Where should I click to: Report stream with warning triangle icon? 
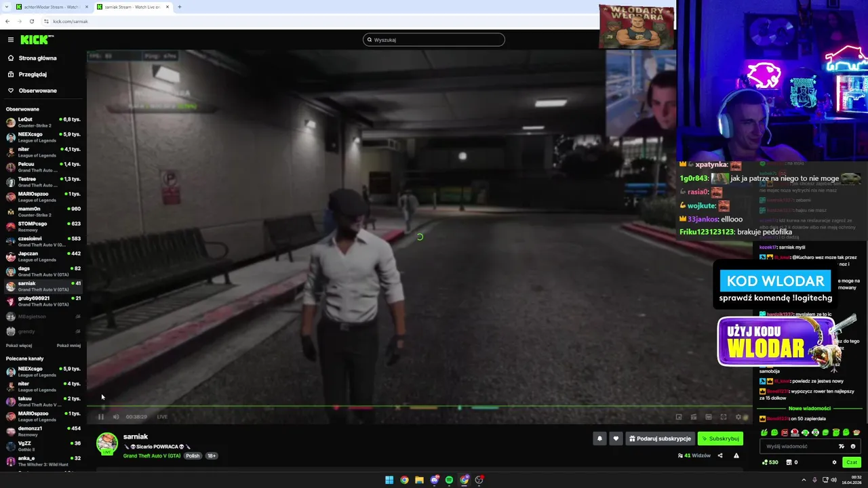coord(736,455)
